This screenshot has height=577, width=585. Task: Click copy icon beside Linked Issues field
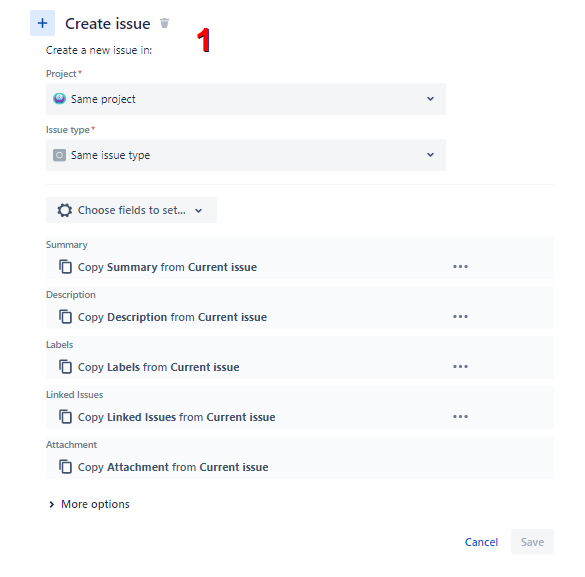click(65, 417)
